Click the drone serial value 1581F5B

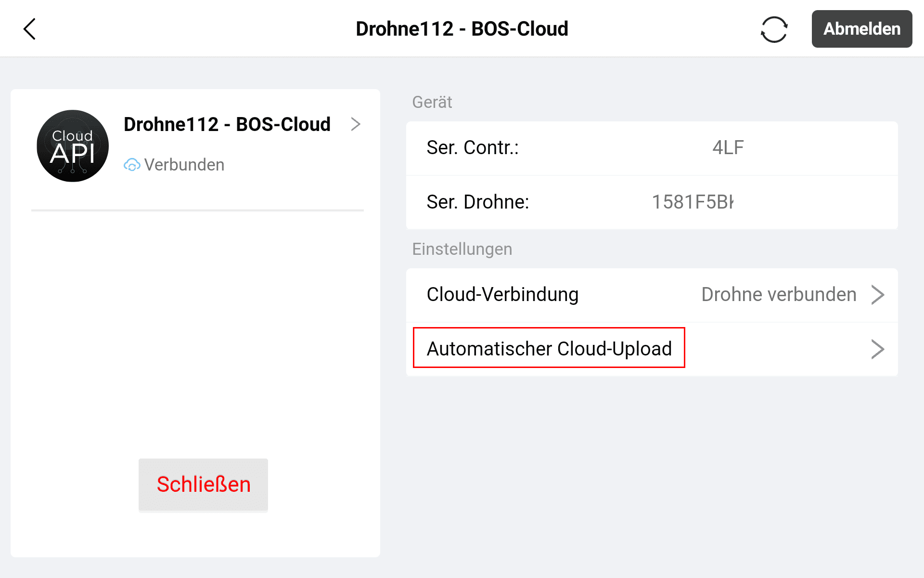tap(692, 202)
